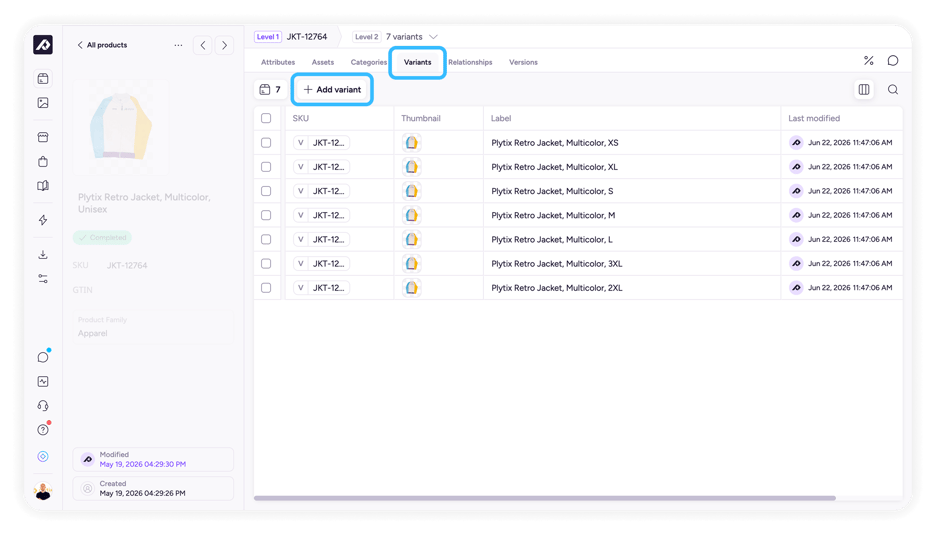The width and height of the screenshot is (936, 535).
Task: Select all variants header checkbox
Action: tap(266, 118)
